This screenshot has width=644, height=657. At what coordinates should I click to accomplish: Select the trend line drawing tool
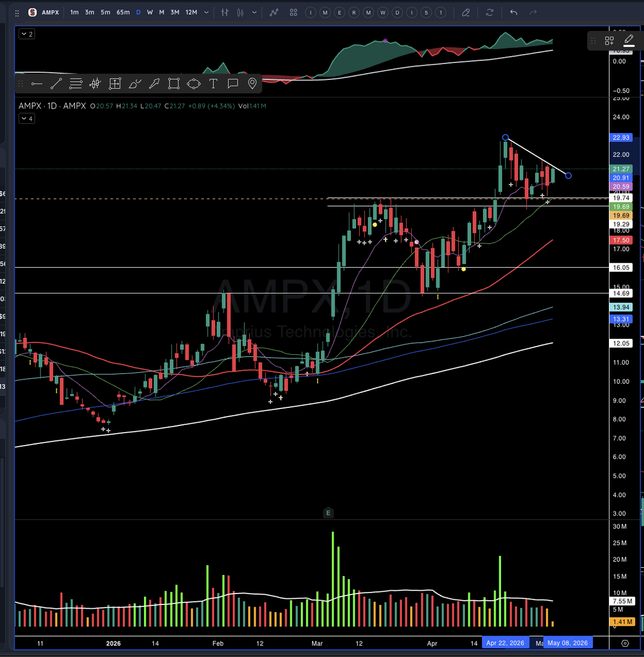tap(56, 84)
